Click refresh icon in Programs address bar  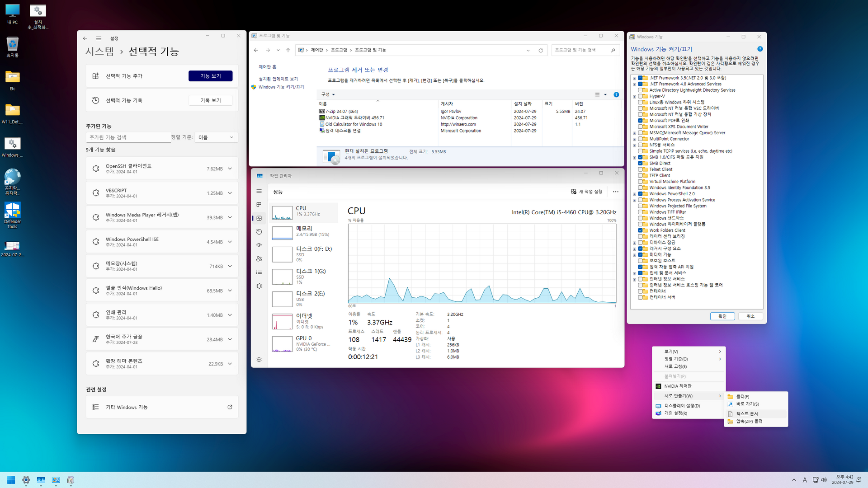click(541, 50)
